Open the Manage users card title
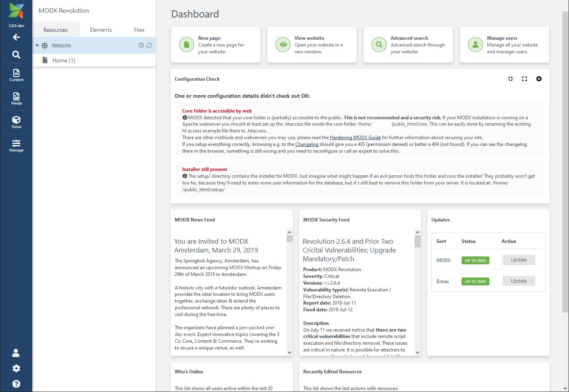This screenshot has width=569, height=392. click(x=502, y=38)
